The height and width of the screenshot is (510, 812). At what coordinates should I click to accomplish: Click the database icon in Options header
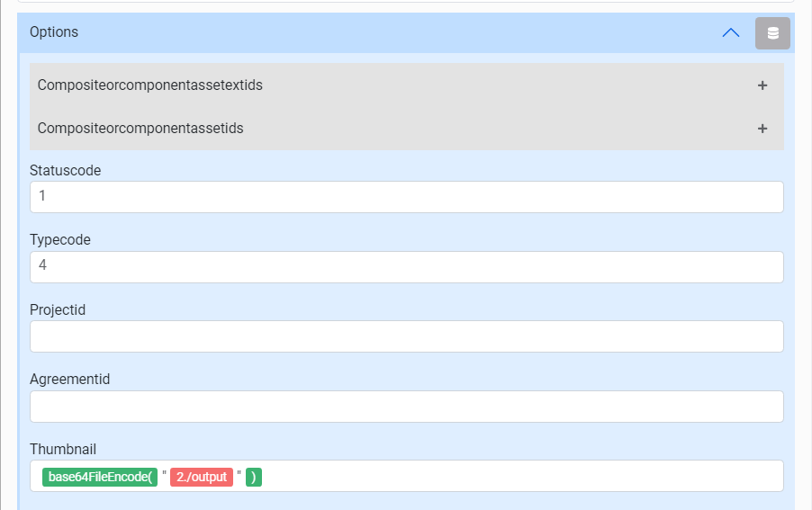[772, 33]
